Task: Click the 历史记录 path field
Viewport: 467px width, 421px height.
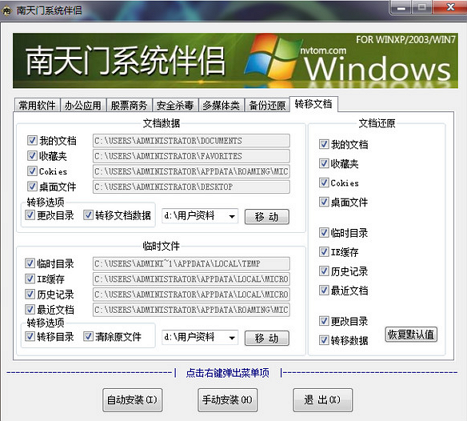Action: (x=191, y=294)
